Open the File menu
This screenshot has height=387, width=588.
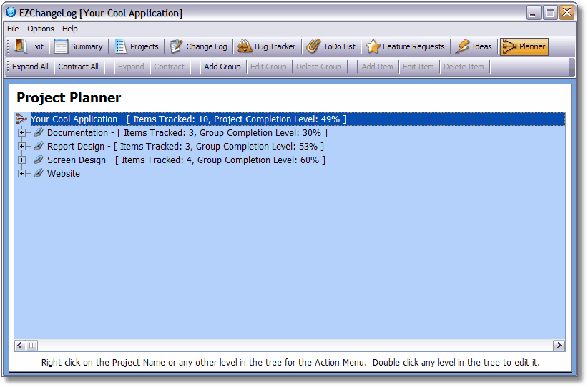pyautogui.click(x=13, y=29)
